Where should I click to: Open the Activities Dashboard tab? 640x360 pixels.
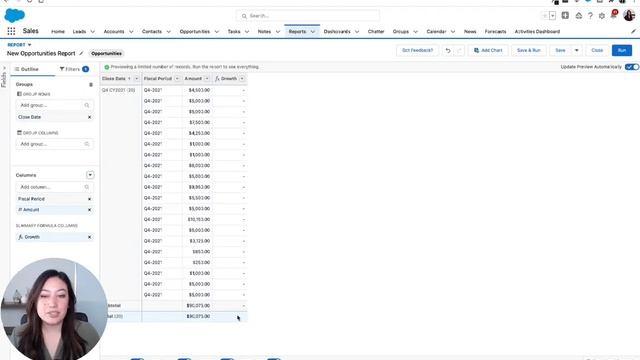tap(537, 31)
